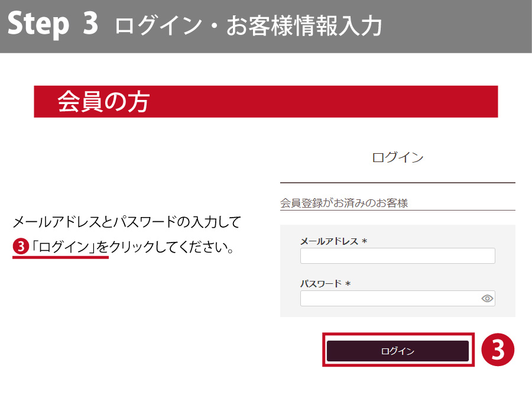Viewport: 532px width, 414px height.
Task: Select the 会員の方 red banner
Action: [265, 102]
